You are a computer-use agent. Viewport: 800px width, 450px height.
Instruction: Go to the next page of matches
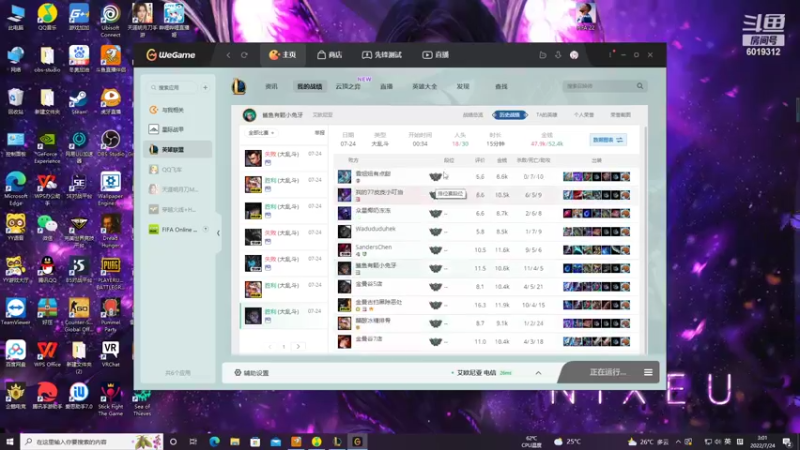298,346
